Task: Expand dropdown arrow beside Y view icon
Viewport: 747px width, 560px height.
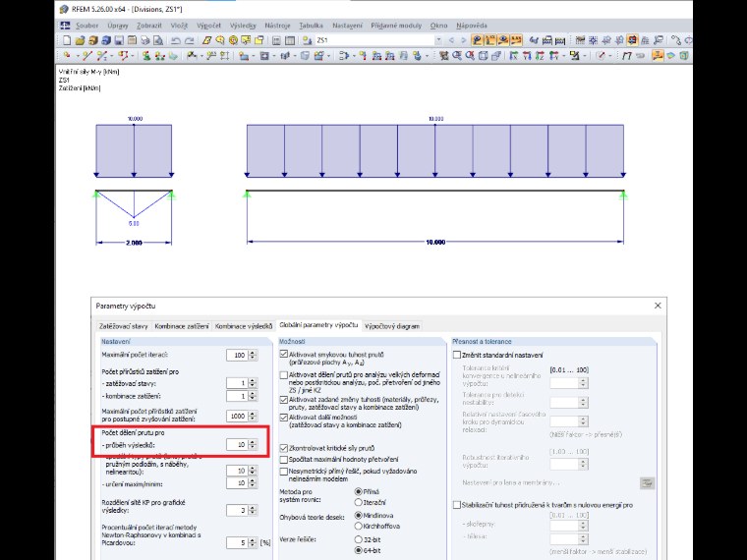Action: click(563, 56)
